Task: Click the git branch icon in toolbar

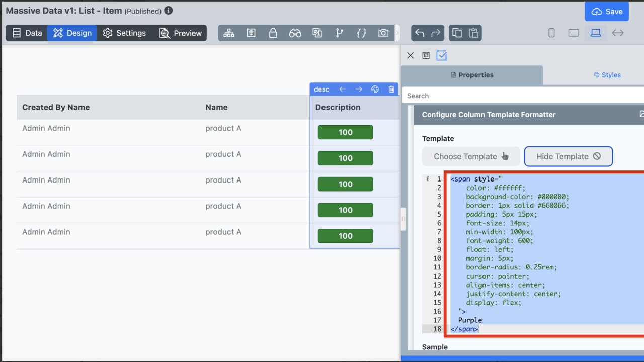Action: click(x=340, y=33)
